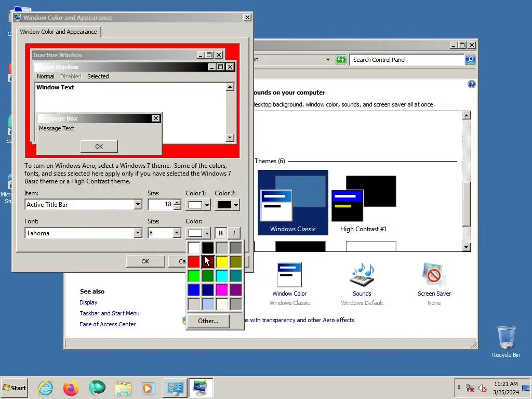Open Taskbar and Start Menu link

click(109, 313)
